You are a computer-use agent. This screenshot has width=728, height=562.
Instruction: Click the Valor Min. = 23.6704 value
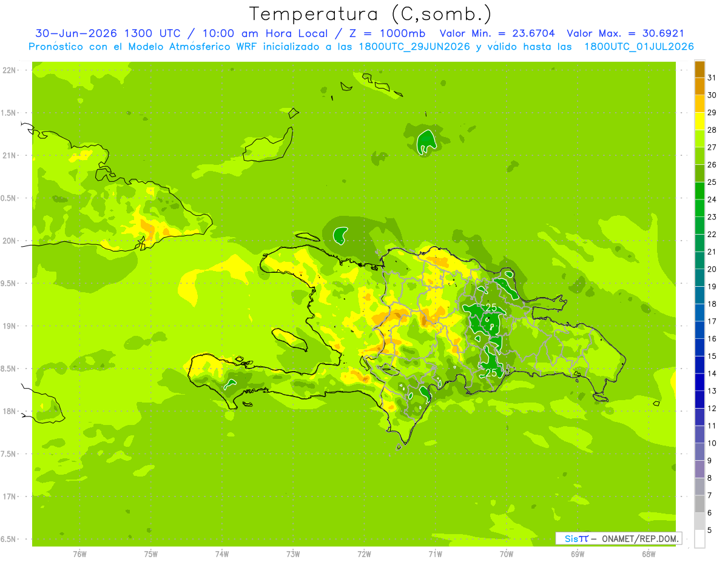click(497, 33)
